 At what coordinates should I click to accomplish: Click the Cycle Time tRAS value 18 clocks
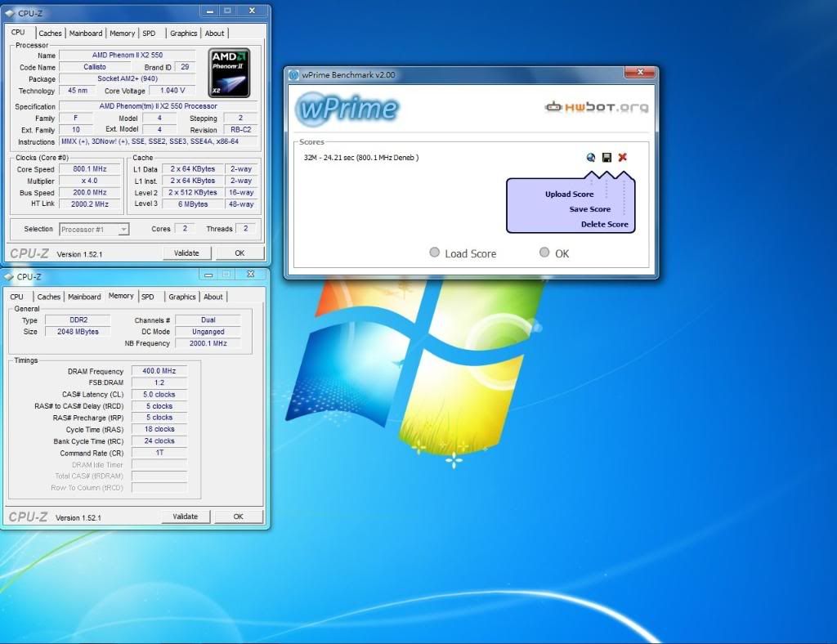159,430
